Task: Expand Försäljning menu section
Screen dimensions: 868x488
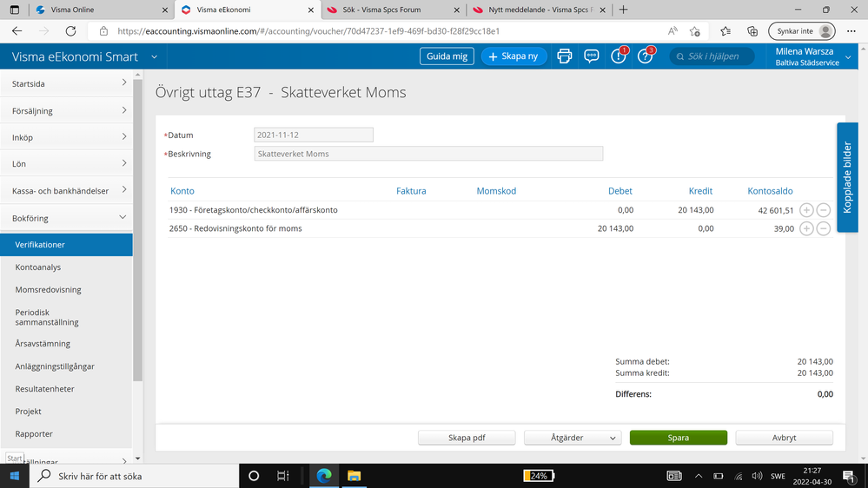Action: (66, 110)
